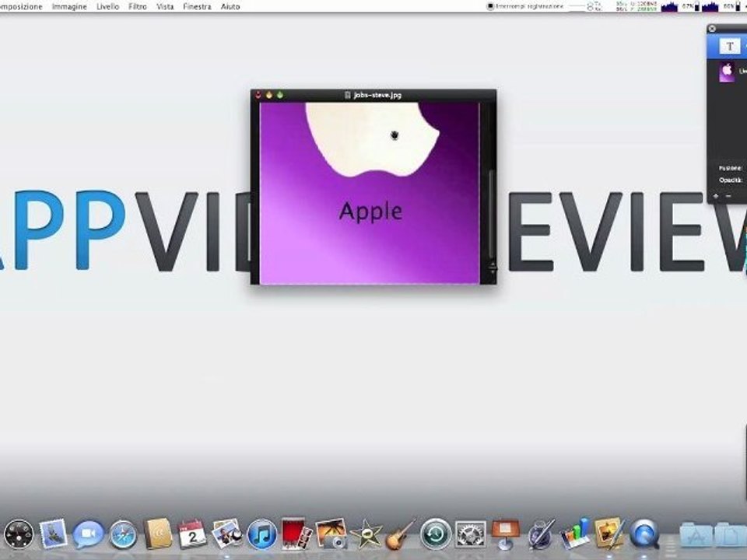Image resolution: width=747 pixels, height=560 pixels.
Task: Open the Aiuto menu
Action: click(x=230, y=7)
